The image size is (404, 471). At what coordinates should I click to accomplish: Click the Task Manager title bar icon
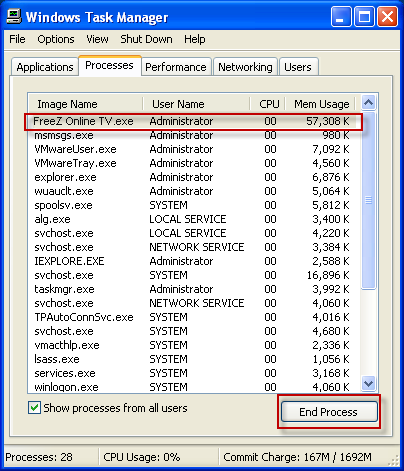point(14,17)
